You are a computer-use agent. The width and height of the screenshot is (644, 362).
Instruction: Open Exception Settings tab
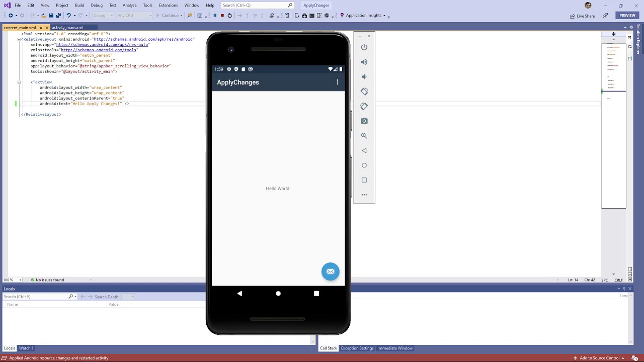pyautogui.click(x=357, y=348)
